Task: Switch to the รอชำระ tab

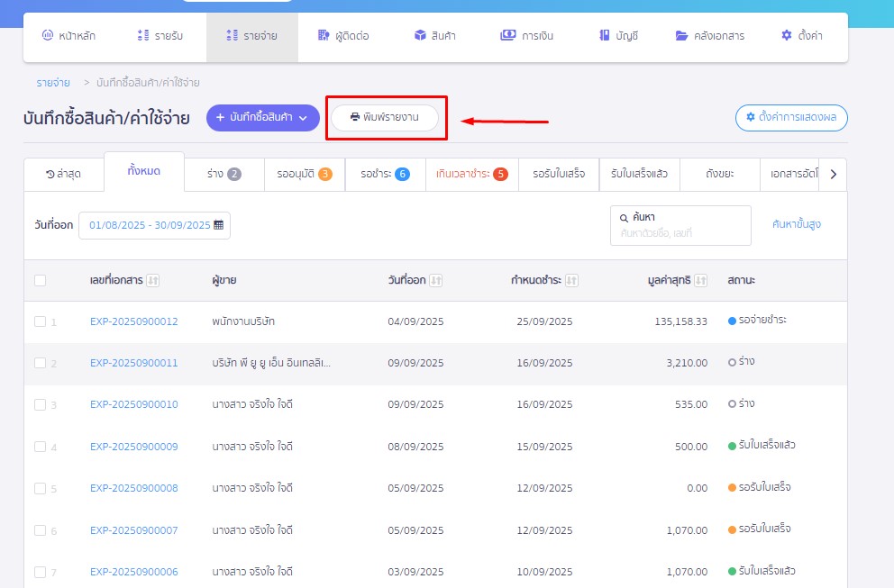Action: (x=386, y=175)
